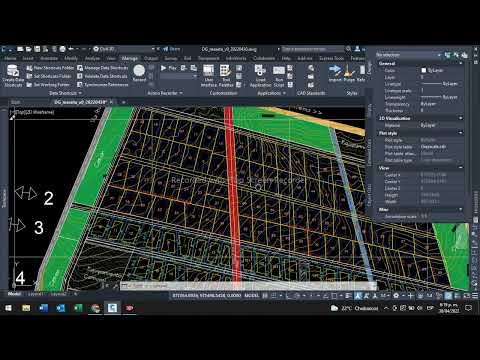Collapse the General section in Properties
Viewport: 480px width, 360px height.
pos(461,63)
